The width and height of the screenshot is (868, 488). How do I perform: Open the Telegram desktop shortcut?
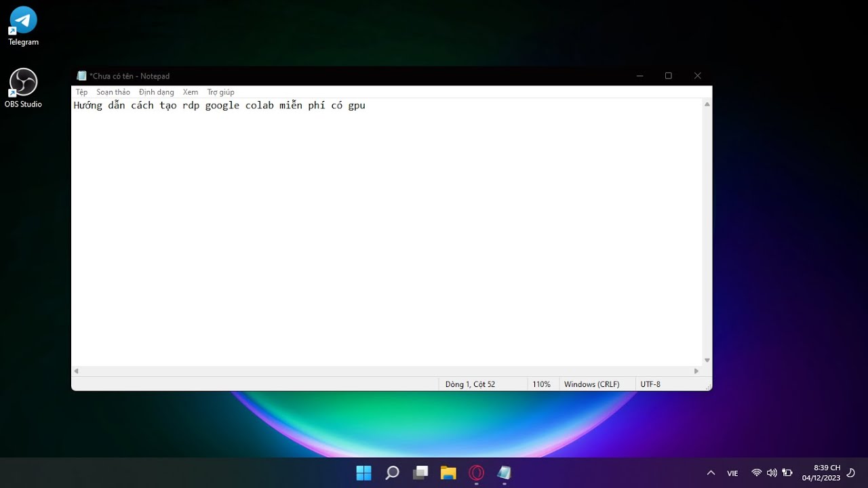[x=23, y=26]
